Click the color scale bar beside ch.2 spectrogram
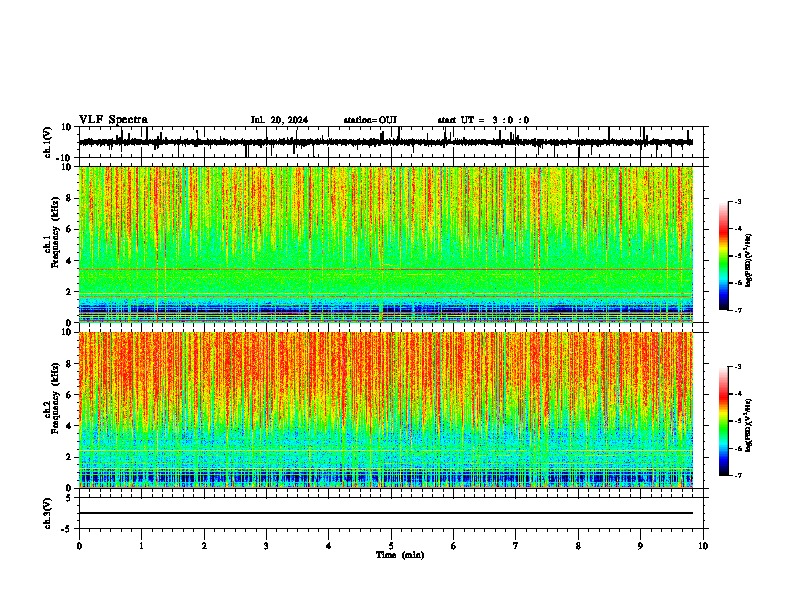The height and width of the screenshot is (612, 792). (x=724, y=421)
